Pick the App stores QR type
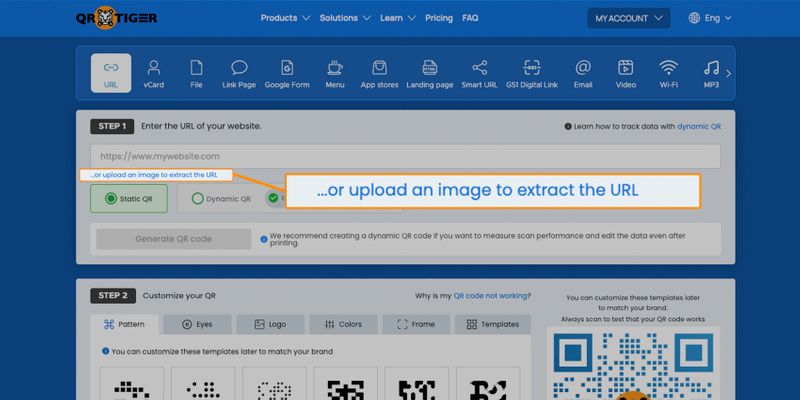Screen dimensions: 800x400 379,73
